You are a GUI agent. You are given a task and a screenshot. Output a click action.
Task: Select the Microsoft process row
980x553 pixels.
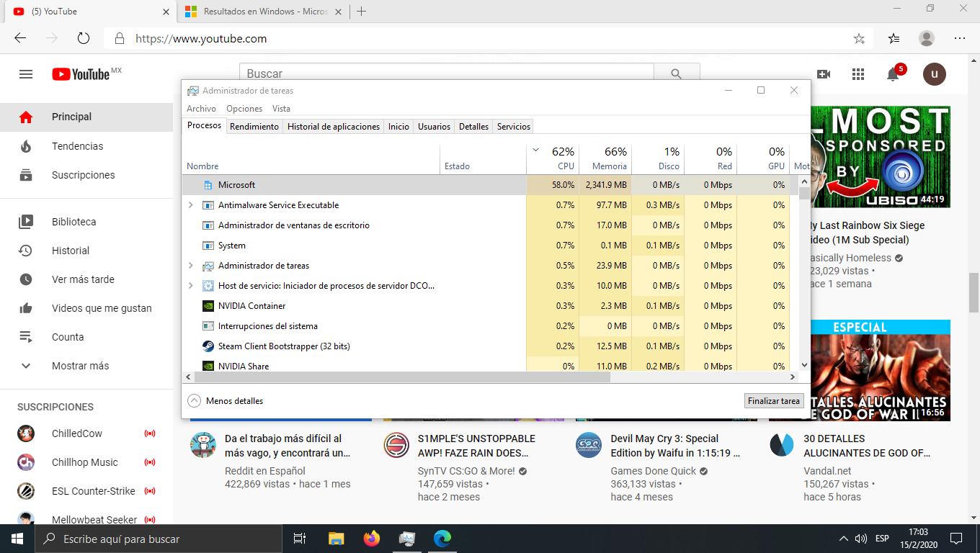tap(490, 185)
